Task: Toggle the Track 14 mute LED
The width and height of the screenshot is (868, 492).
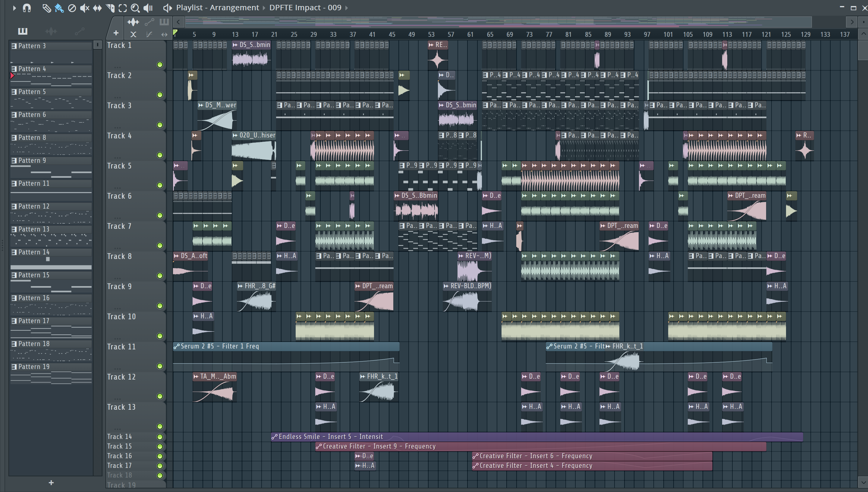Action: click(160, 437)
